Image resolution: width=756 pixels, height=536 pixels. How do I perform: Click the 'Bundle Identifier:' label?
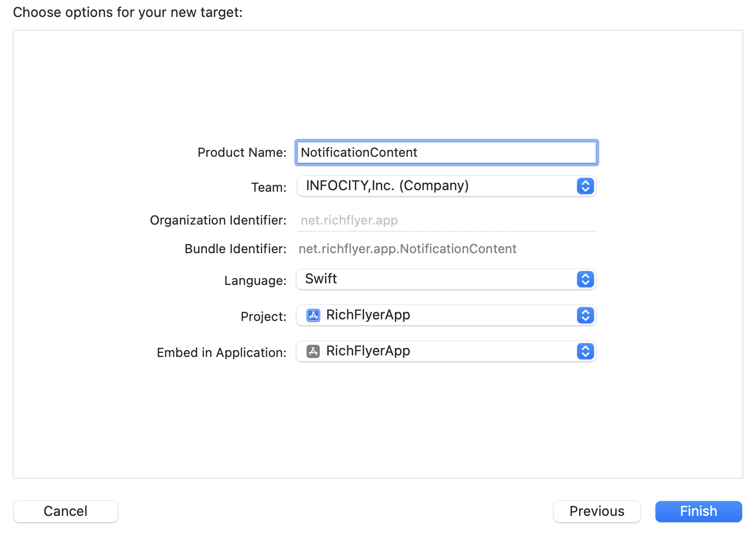coord(236,249)
